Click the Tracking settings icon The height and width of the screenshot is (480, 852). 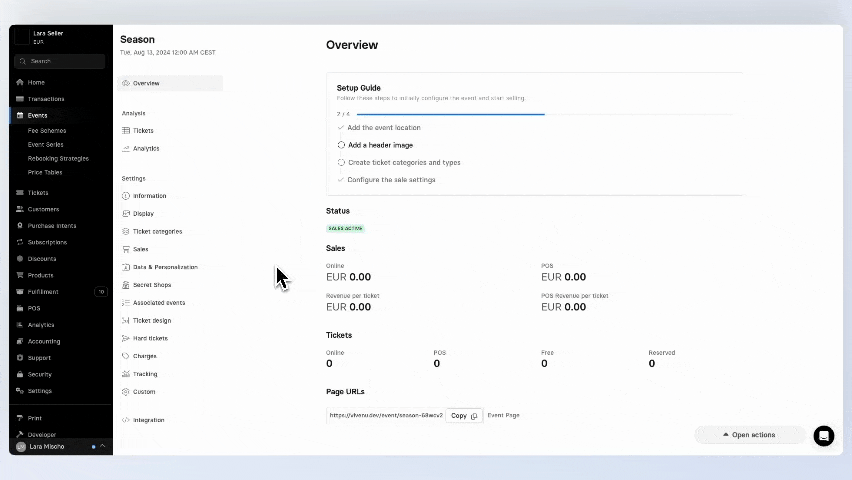pos(125,374)
